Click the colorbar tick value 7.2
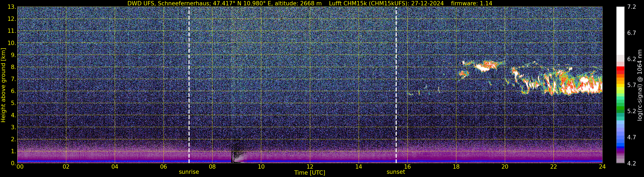Screen dimensions: 644x177 (x=632, y=7)
